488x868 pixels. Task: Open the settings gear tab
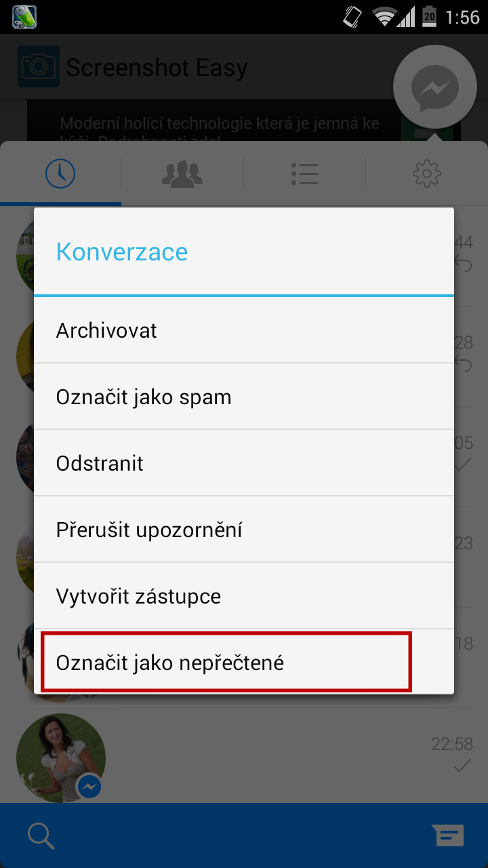tap(427, 174)
